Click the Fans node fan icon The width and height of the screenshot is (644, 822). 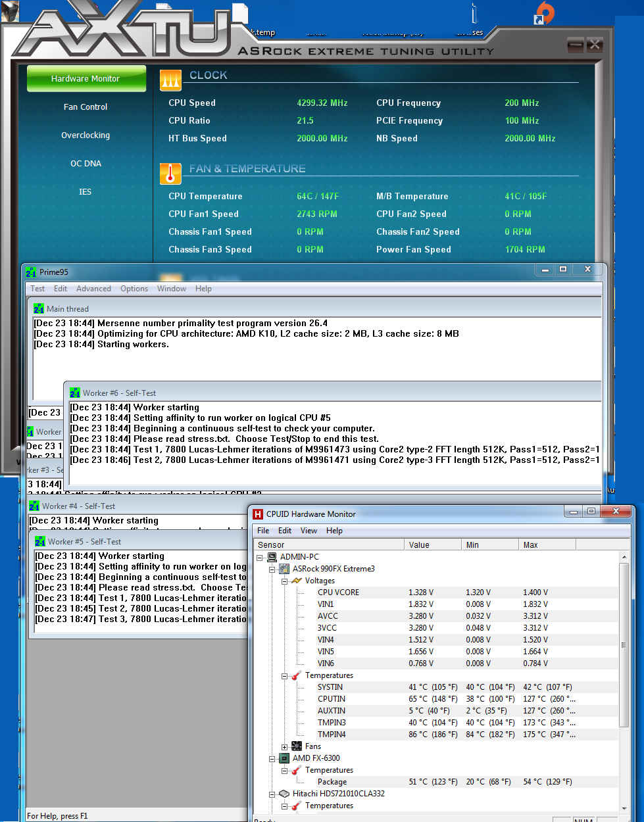[297, 746]
